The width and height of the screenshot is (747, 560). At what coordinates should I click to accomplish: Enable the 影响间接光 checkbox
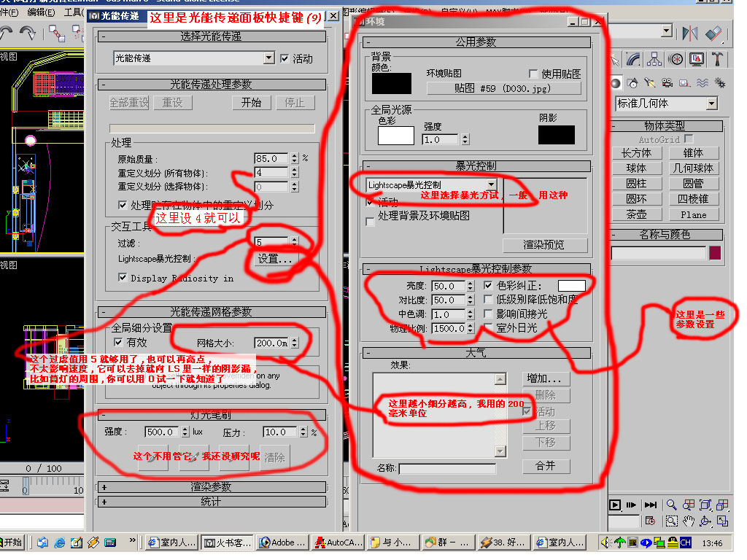pos(488,314)
